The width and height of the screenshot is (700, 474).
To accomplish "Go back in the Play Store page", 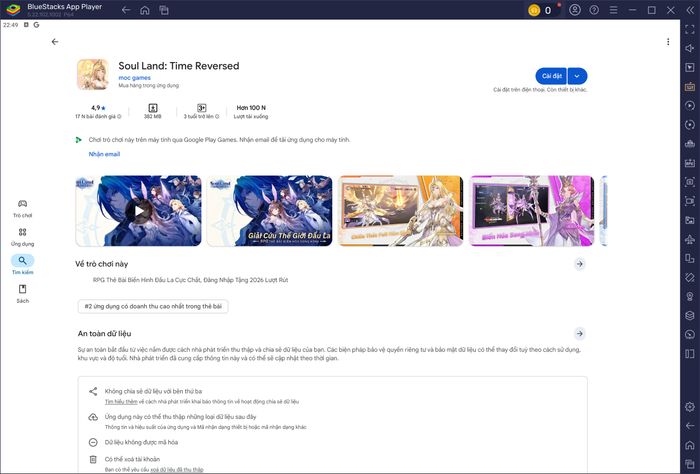I will click(x=55, y=42).
